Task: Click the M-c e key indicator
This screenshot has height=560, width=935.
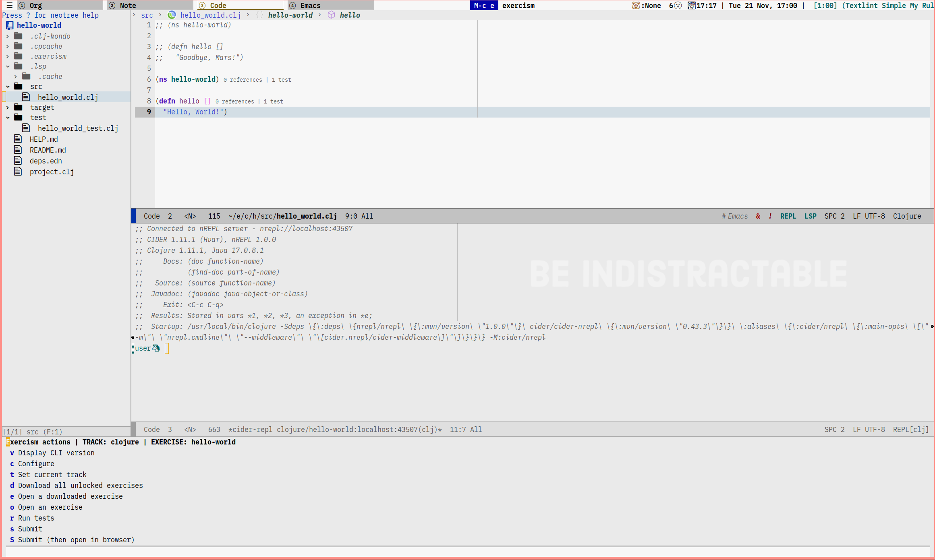Action: pyautogui.click(x=484, y=5)
